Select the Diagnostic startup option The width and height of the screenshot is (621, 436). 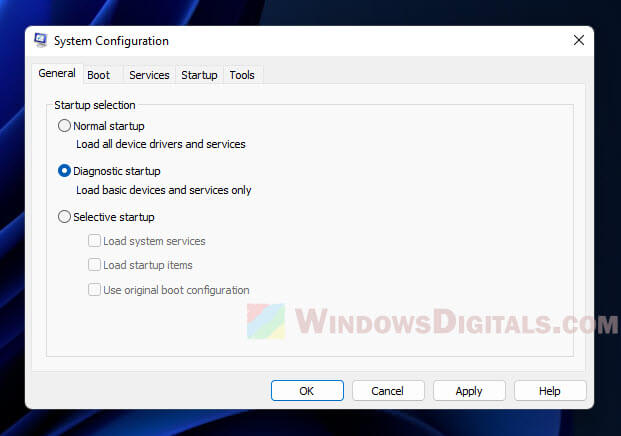point(65,171)
